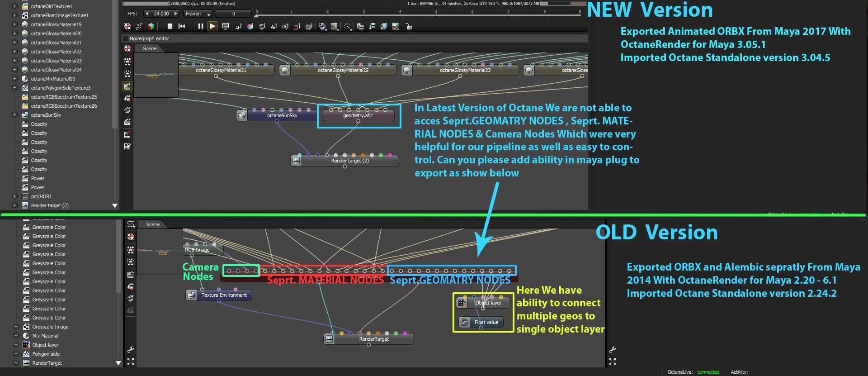Pause the render playback

click(x=200, y=26)
